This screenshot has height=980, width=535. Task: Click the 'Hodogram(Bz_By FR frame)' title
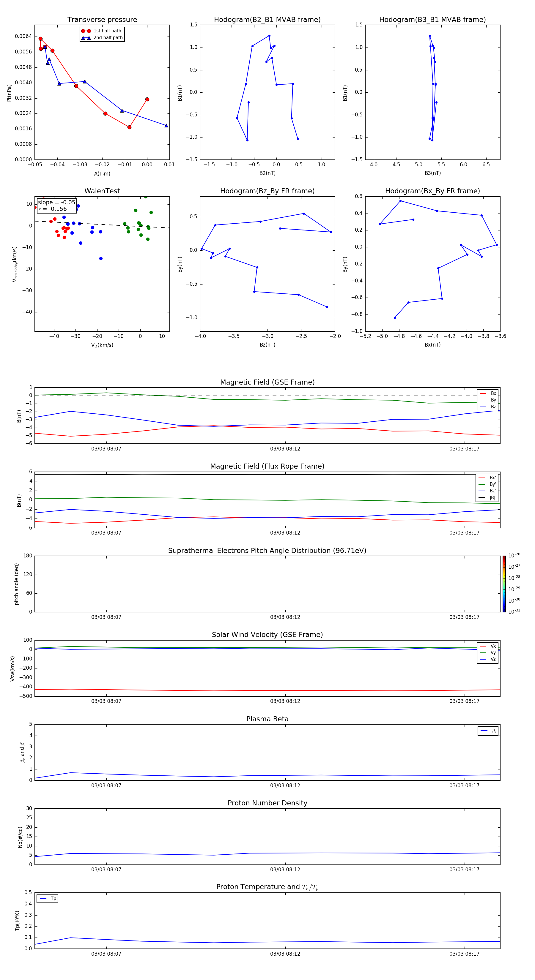[x=267, y=191]
